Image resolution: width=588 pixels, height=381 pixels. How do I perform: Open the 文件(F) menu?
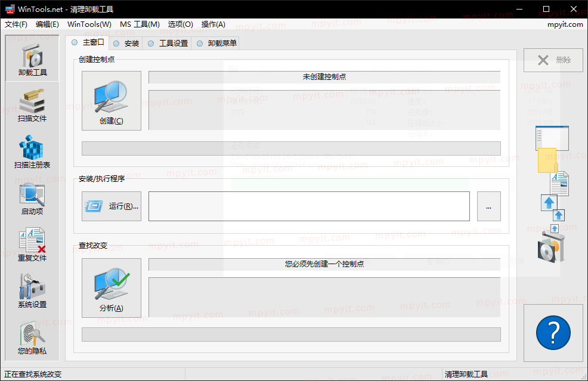coord(16,24)
